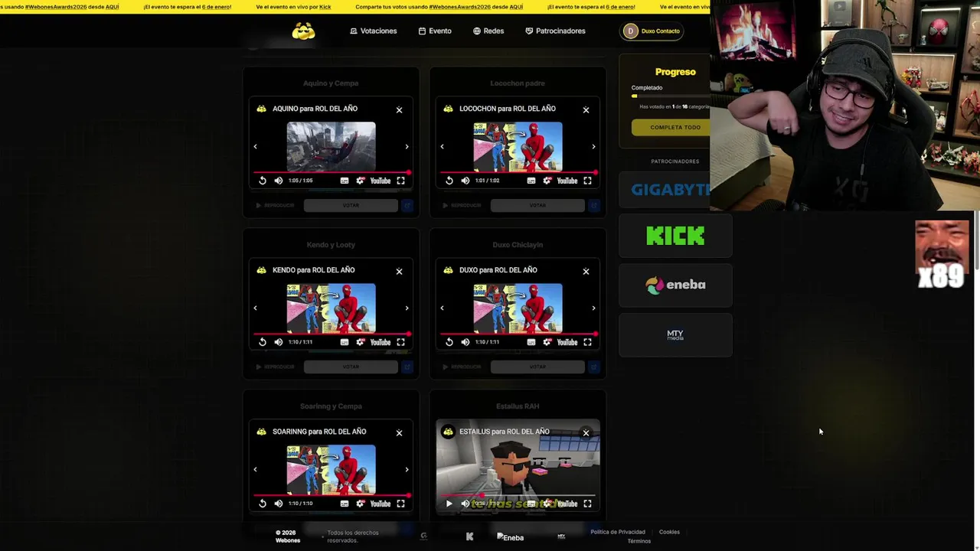The width and height of the screenshot is (980, 551).
Task: Click VOTAR under Duxo Chiclayin
Action: tap(537, 367)
